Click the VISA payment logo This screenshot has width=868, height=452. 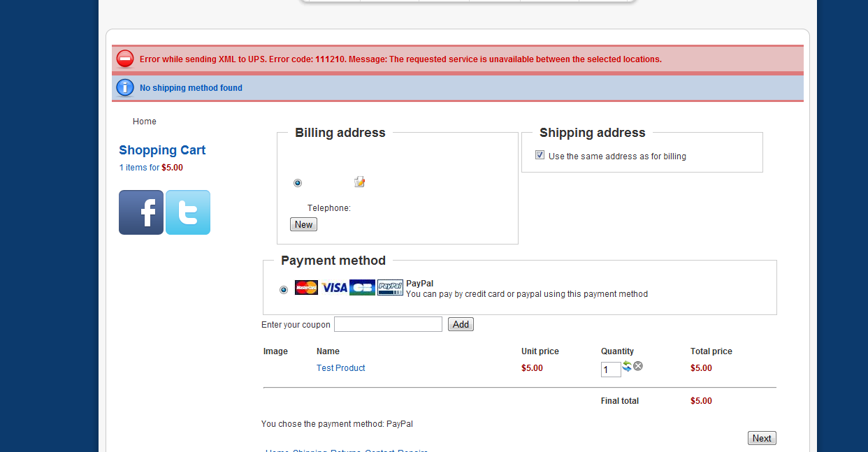tap(334, 288)
